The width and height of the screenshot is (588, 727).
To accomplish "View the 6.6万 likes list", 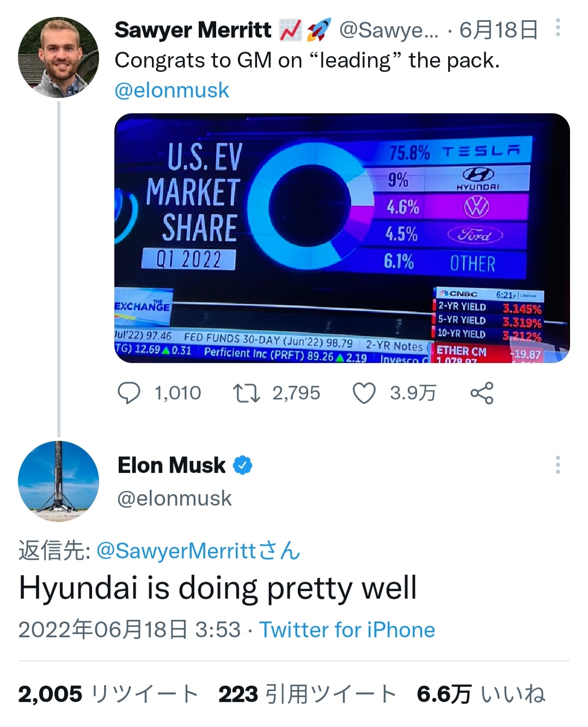I will 481,694.
